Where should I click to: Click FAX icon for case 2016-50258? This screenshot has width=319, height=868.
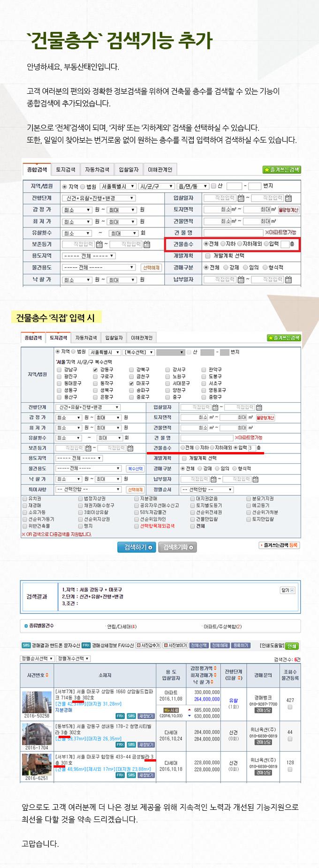click(120, 716)
